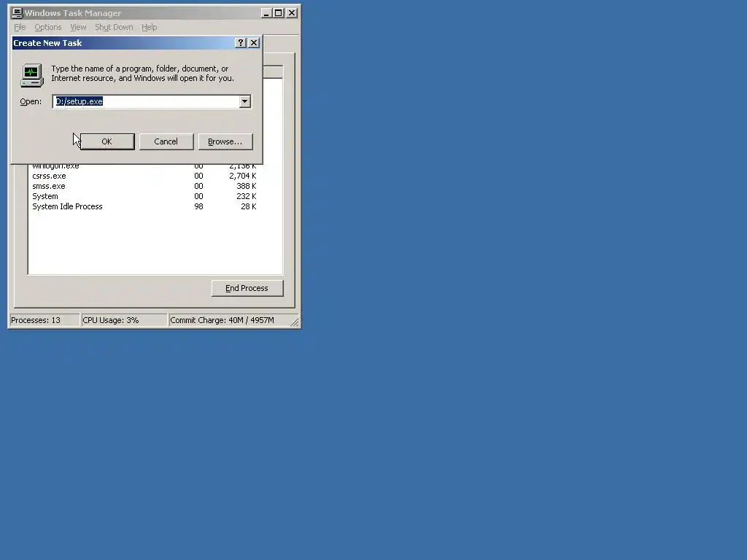747x560 pixels.
Task: Open the Options menu
Action: [48, 27]
